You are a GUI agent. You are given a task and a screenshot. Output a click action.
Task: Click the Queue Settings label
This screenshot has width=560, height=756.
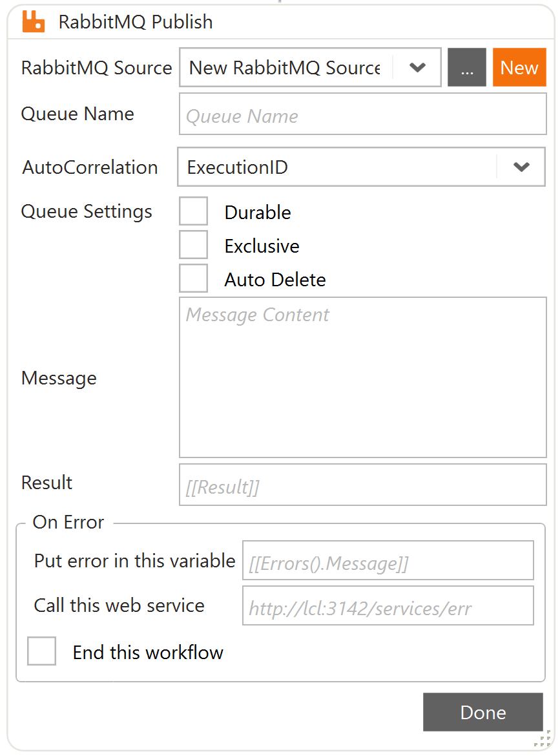click(87, 211)
